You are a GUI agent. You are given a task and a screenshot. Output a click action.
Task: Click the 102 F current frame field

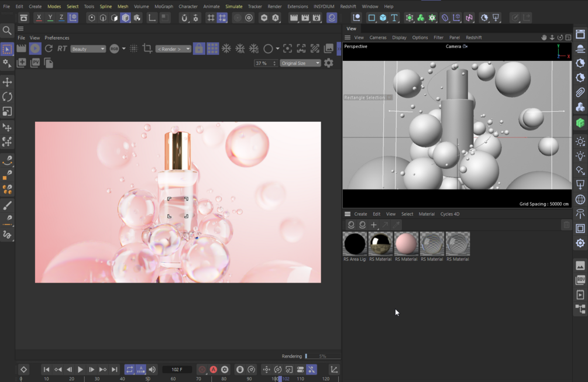(177, 370)
